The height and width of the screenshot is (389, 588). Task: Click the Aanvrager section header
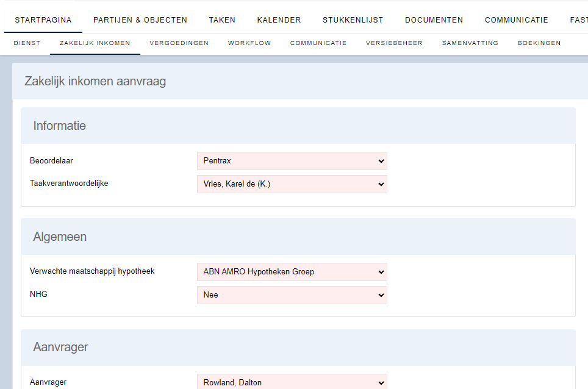298,348
